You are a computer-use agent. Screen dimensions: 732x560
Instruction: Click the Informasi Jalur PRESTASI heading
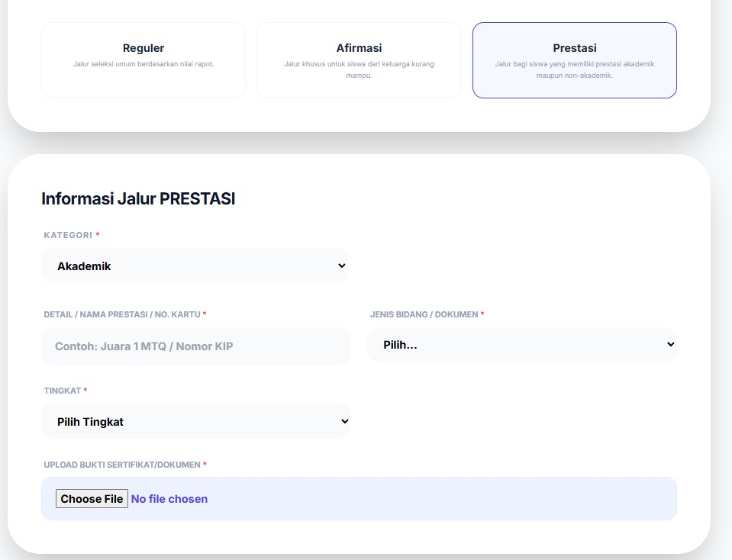(138, 199)
